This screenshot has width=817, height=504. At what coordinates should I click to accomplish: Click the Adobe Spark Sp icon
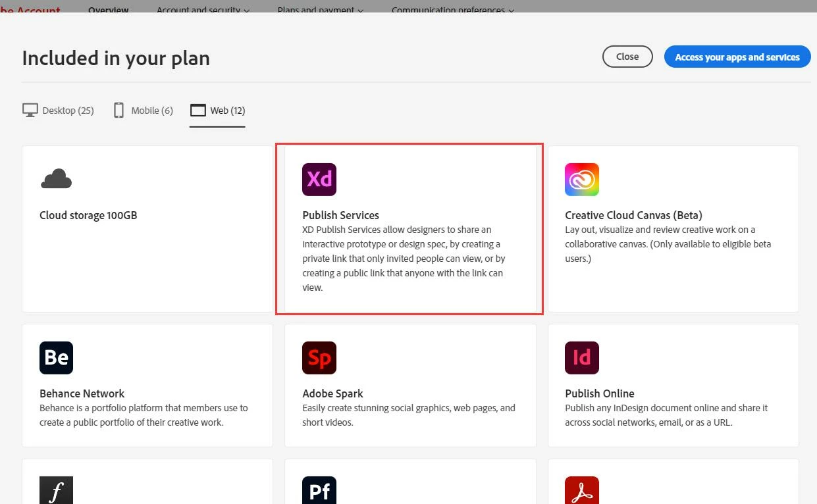(319, 357)
